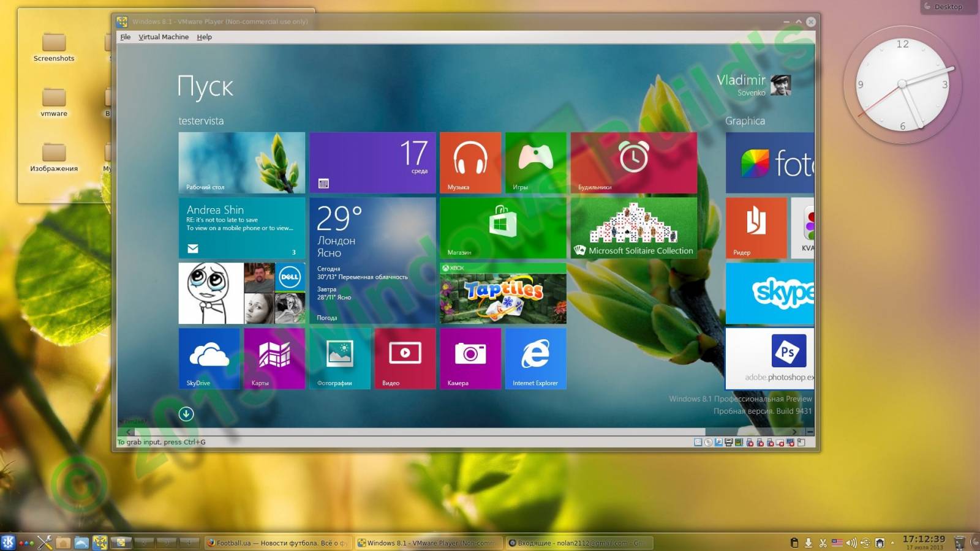Switch to the Входящие Gmail taskbar entry

579,542
